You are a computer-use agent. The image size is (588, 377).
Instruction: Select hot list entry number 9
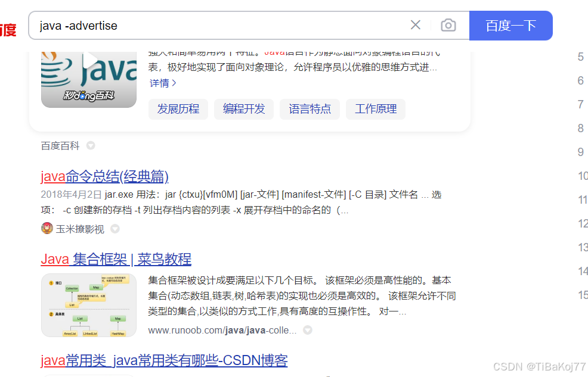click(580, 152)
